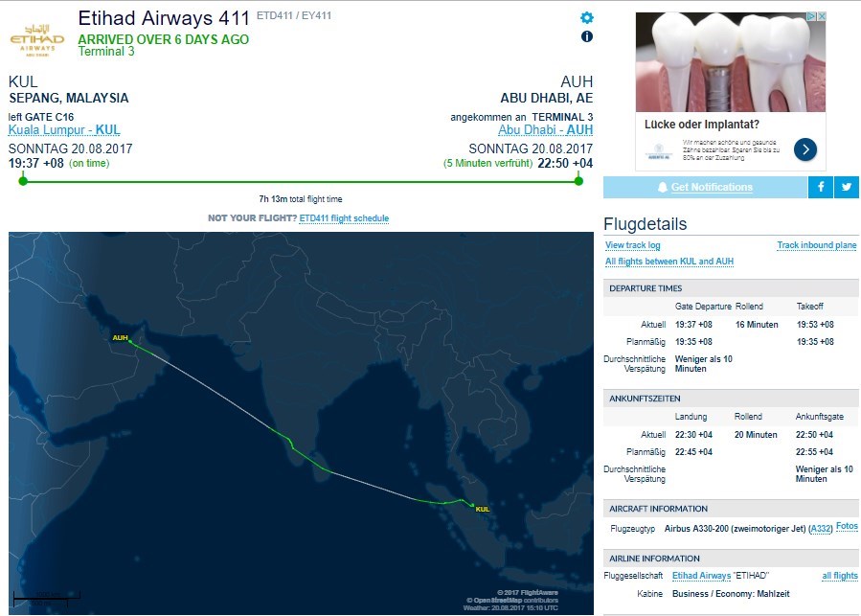The width and height of the screenshot is (861, 616).
Task: Click the blue info circle icon
Action: (x=586, y=36)
